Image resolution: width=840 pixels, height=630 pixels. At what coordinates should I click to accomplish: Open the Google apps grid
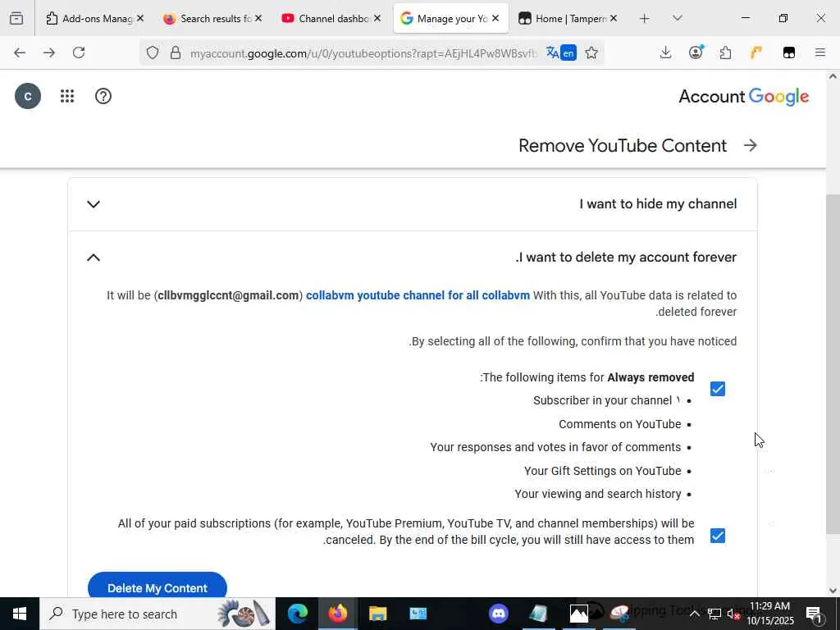67,97
